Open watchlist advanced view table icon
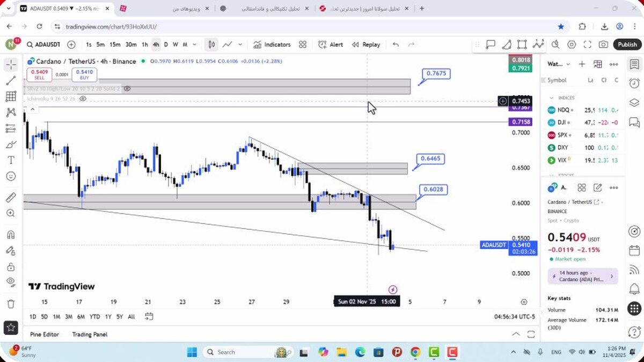The height and width of the screenshot is (362, 644). (x=598, y=64)
